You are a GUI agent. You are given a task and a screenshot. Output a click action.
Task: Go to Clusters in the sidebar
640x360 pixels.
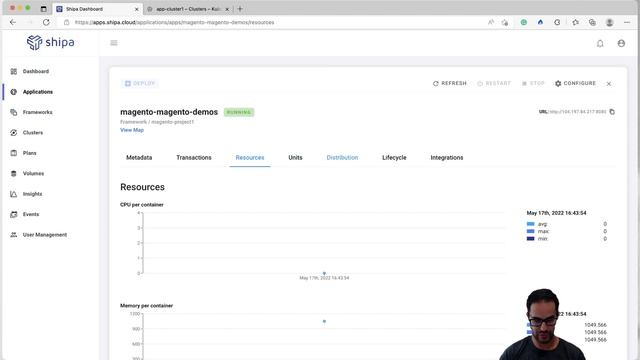point(33,133)
